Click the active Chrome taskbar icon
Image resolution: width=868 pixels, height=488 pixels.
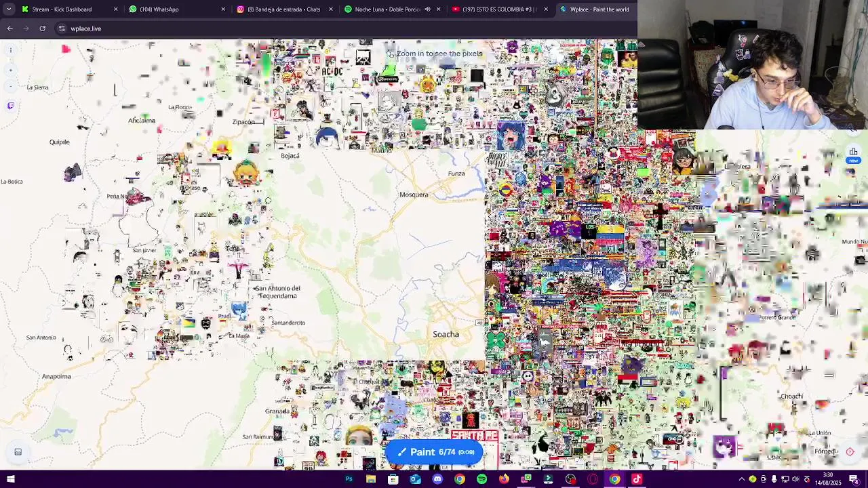coord(614,479)
